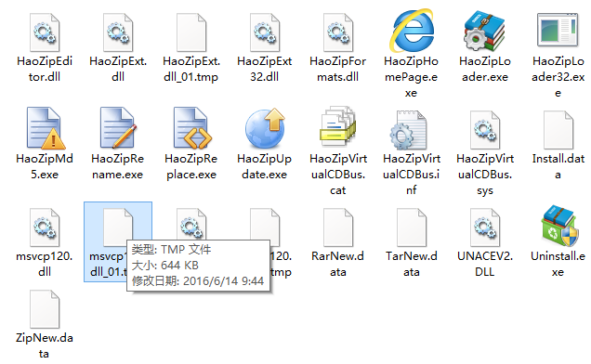Screen dimensions: 591x364
Task: Click the HaoZipLoader.exe books-and-gear icon
Action: click(x=485, y=31)
